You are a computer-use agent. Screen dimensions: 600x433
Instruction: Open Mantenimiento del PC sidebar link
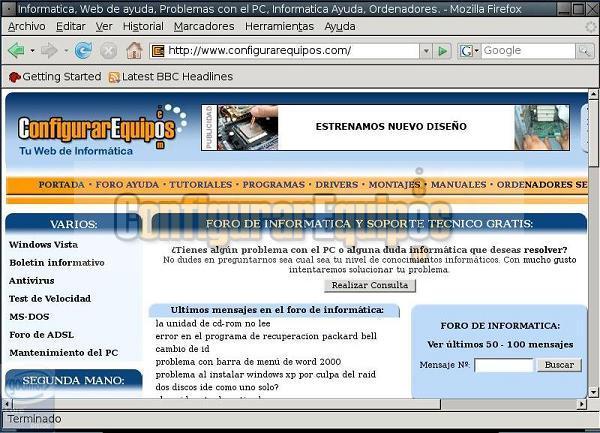[x=64, y=352]
